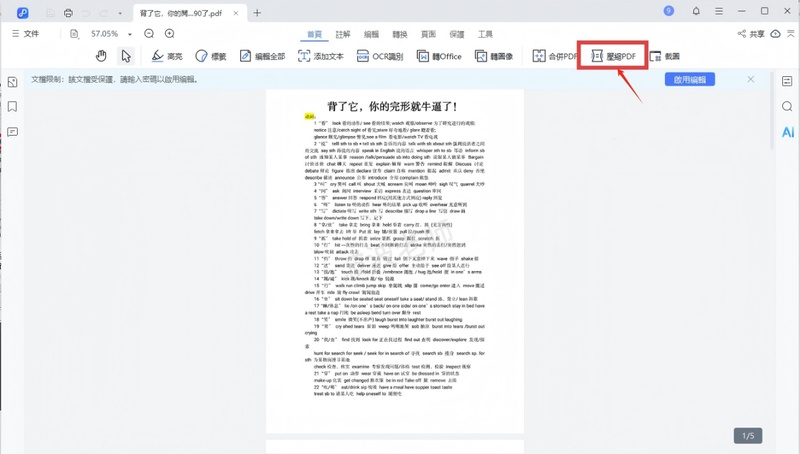Zoom out with the minus magnifier
This screenshot has width=800, height=454.
pos(149,34)
